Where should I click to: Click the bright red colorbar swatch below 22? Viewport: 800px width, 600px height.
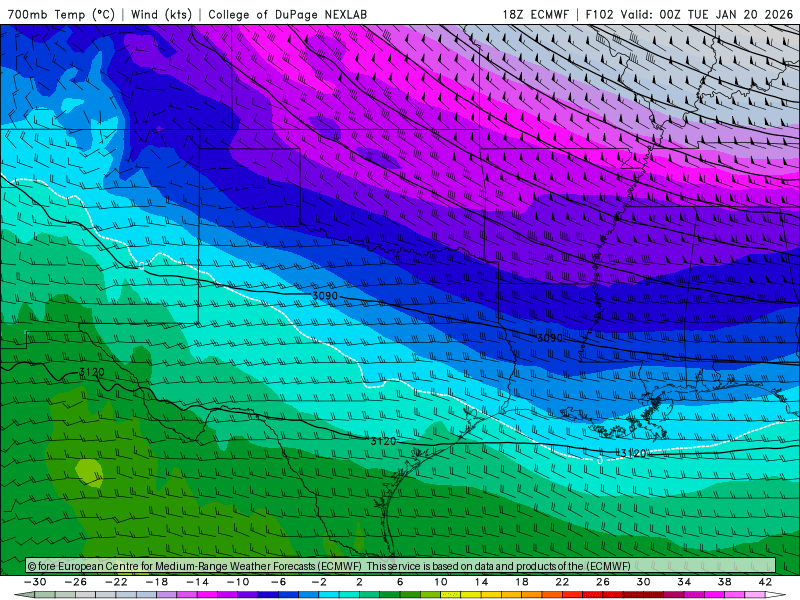point(572,595)
